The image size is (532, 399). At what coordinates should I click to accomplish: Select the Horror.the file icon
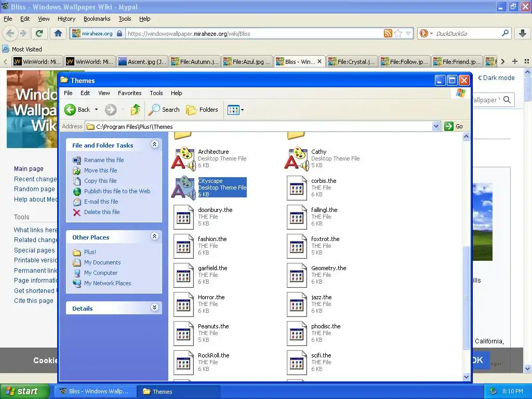(183, 304)
